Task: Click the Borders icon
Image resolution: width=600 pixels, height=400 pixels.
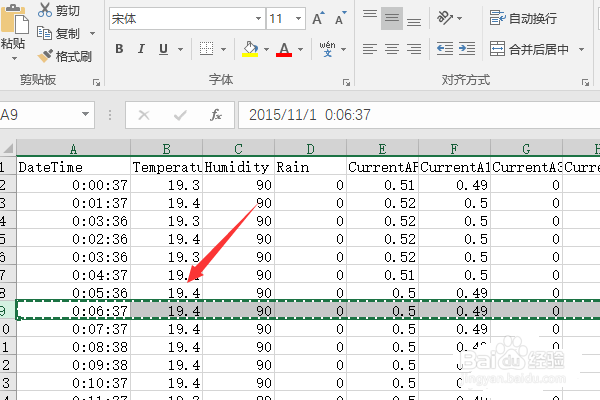Action: 207,49
